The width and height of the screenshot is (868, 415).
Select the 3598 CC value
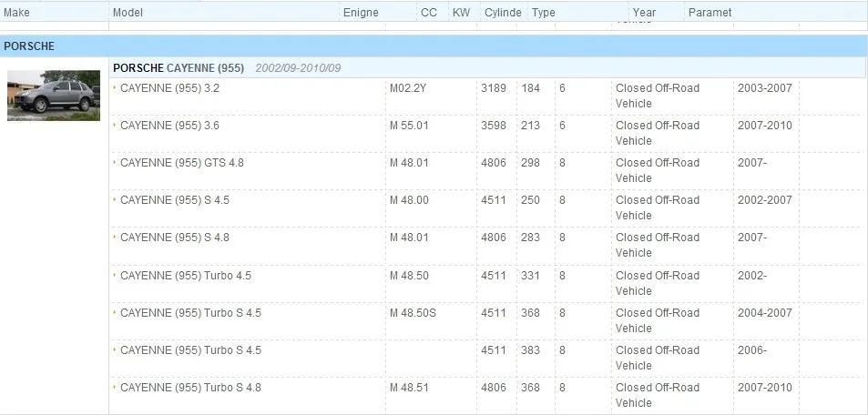coord(494,126)
